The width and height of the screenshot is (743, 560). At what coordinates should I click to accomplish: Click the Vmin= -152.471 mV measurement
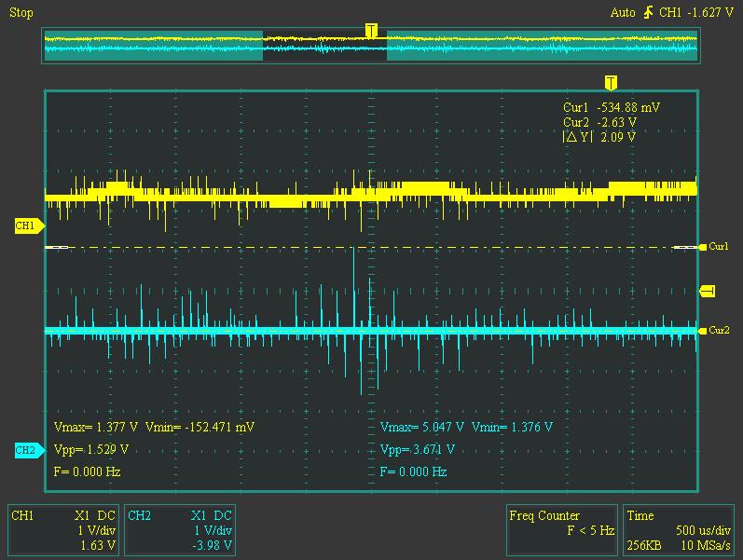[200, 428]
